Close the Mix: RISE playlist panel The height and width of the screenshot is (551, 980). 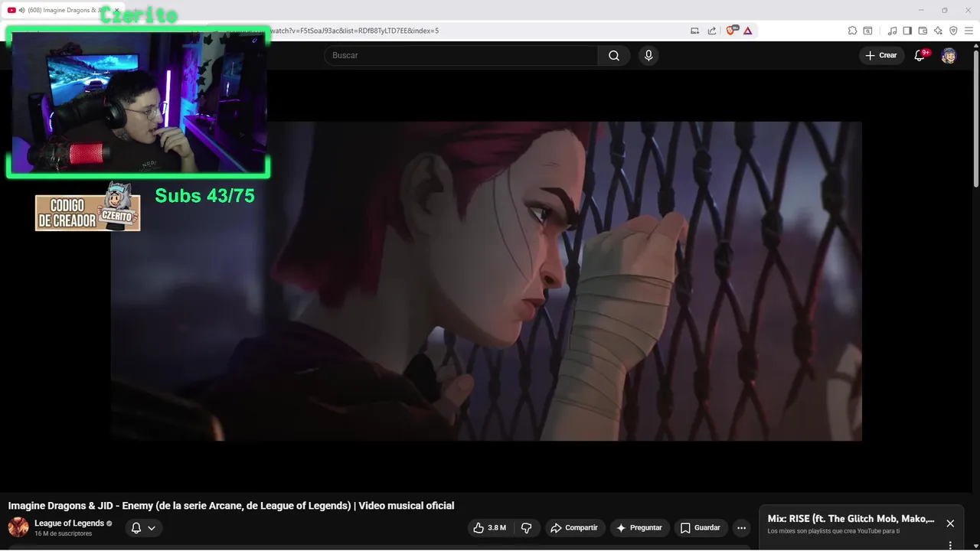(x=950, y=523)
